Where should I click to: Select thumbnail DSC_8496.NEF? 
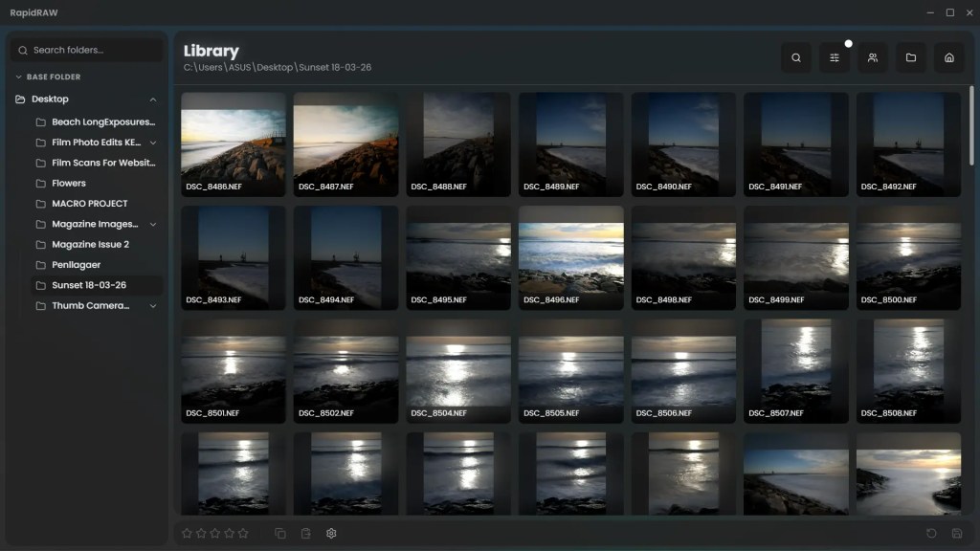coord(570,256)
